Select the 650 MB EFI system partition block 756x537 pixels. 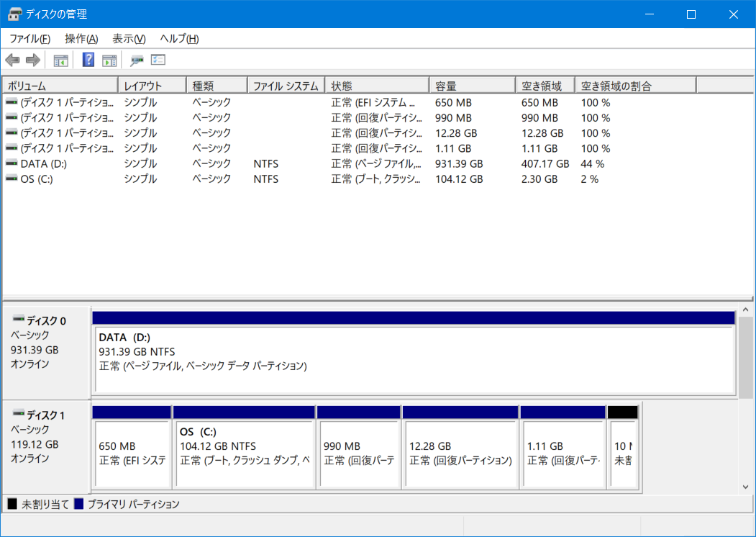(132, 446)
